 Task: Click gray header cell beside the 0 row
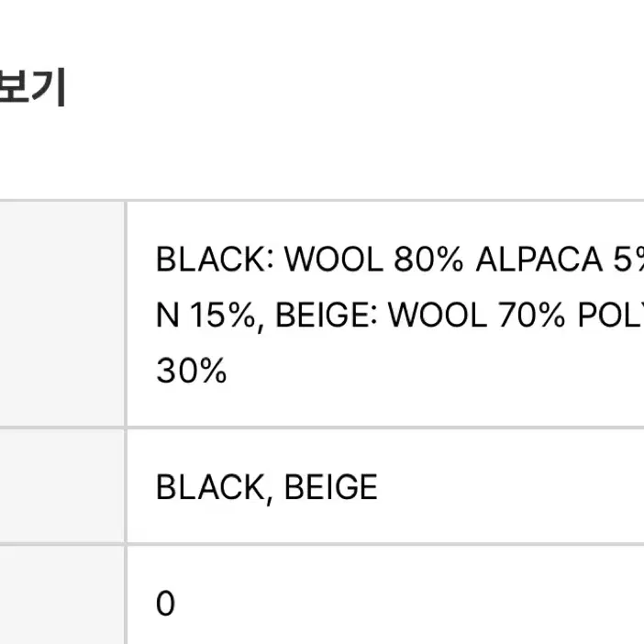[61, 595]
